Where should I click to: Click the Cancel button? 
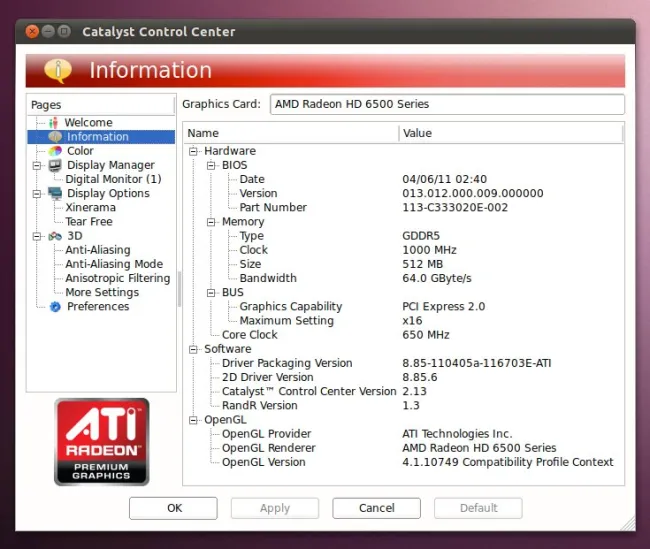tap(376, 508)
